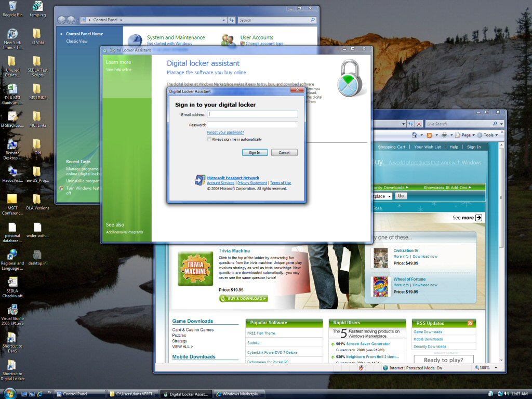Screen dimensions: 532x399
Task: Click the Wheel of Fortune thumbnail
Action: [381, 287]
